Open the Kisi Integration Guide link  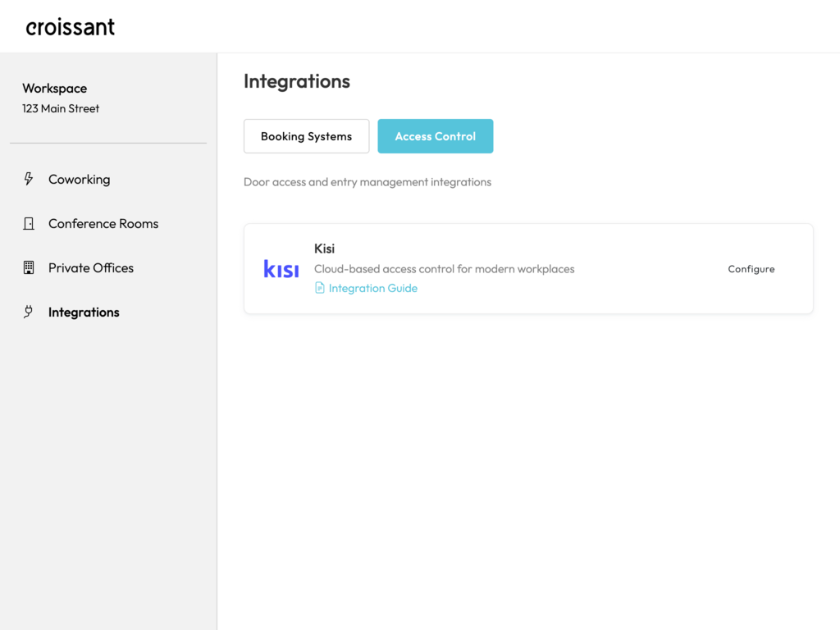point(373,288)
